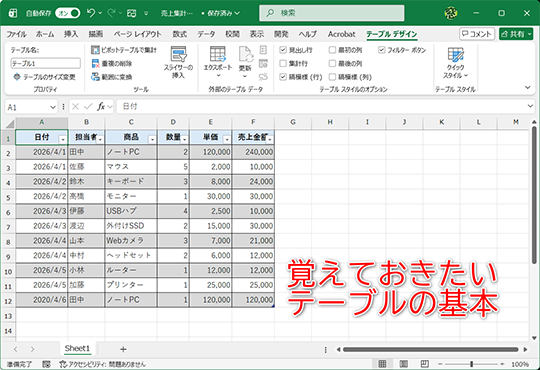540x370 pixels.
Task: Click the 範囲に変換 icon
Action: [95, 77]
